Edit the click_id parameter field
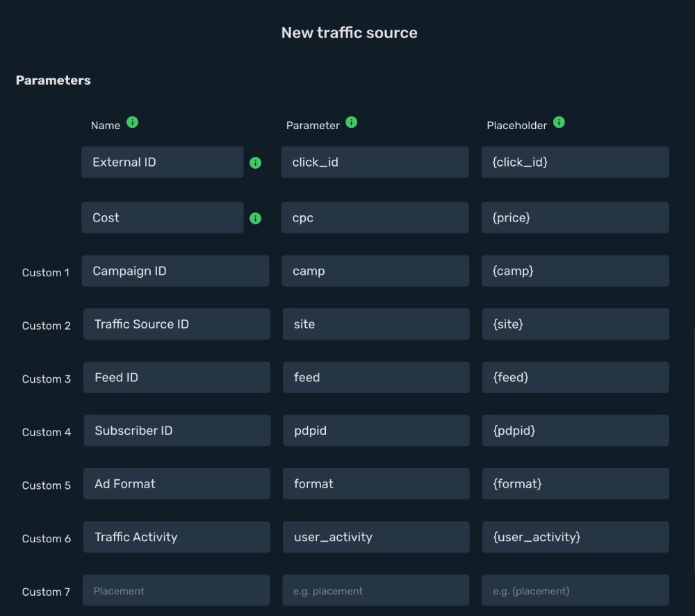The width and height of the screenshot is (695, 616). tap(375, 162)
